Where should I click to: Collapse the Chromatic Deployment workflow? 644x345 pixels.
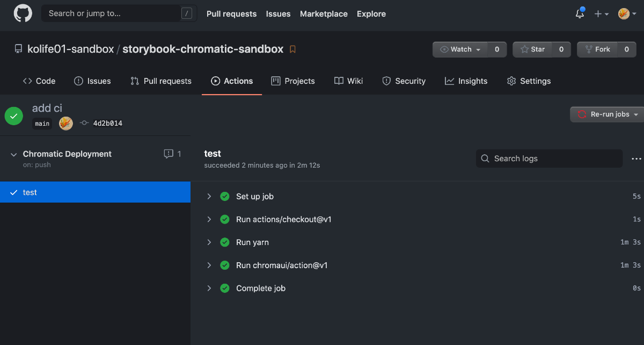pos(13,154)
